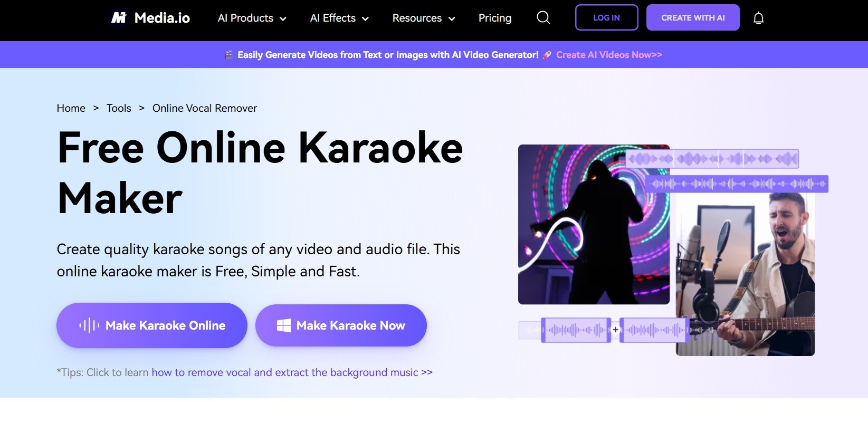Go to Home breadcrumb
This screenshot has width=868, height=433.
(71, 108)
